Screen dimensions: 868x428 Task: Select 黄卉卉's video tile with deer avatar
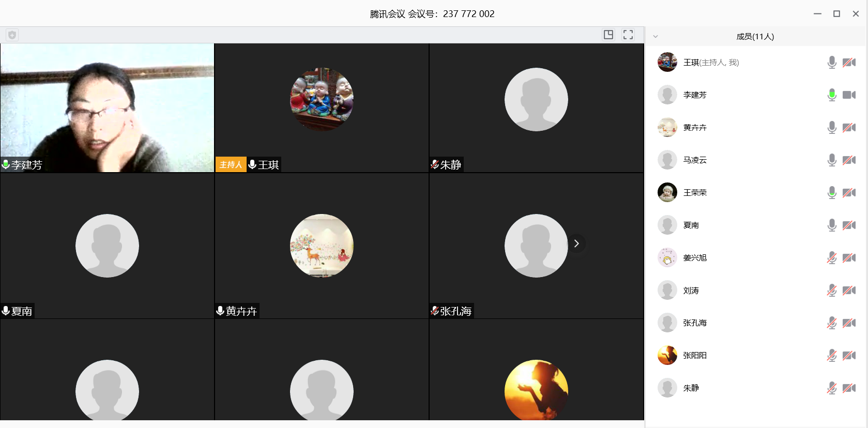click(322, 246)
